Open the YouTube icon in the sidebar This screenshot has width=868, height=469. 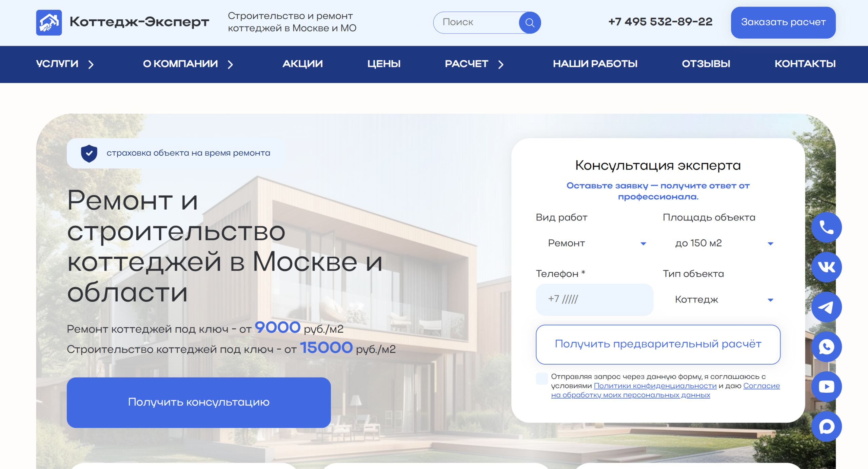(826, 386)
